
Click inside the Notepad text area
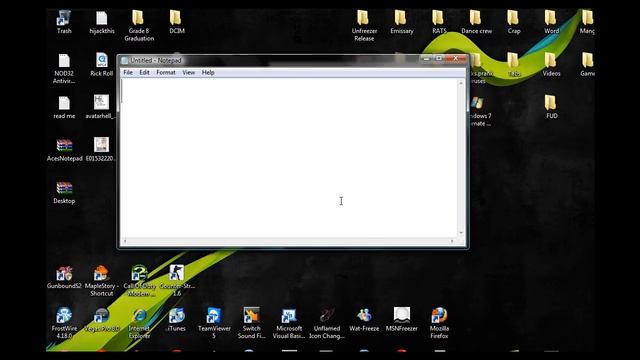[289, 158]
